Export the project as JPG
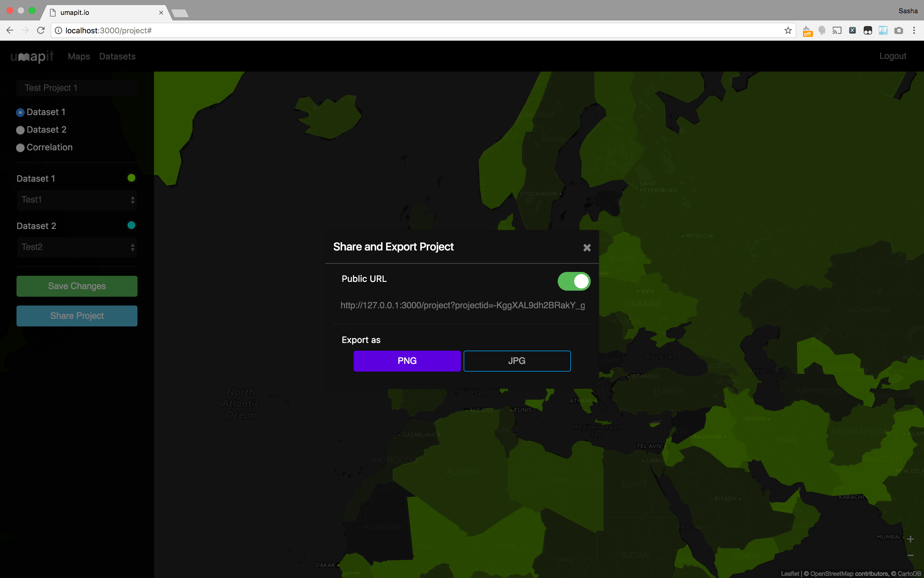This screenshot has height=578, width=924. coord(517,361)
